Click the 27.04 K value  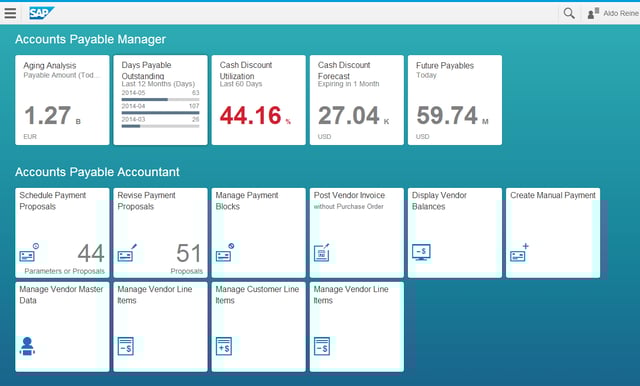[353, 115]
